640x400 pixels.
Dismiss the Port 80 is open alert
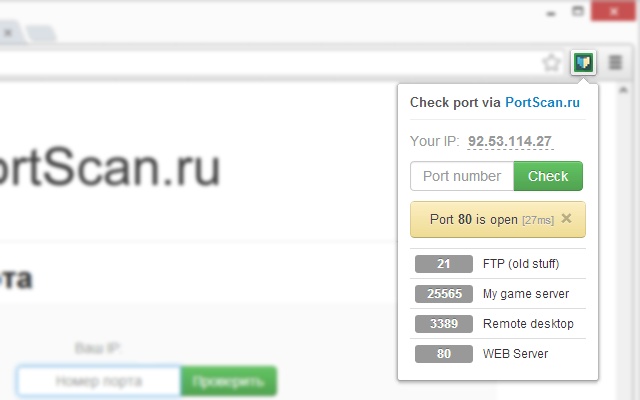566,218
